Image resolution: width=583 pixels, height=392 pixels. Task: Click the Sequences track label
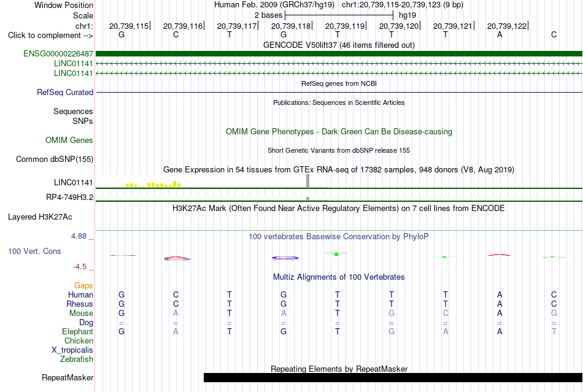[73, 112]
